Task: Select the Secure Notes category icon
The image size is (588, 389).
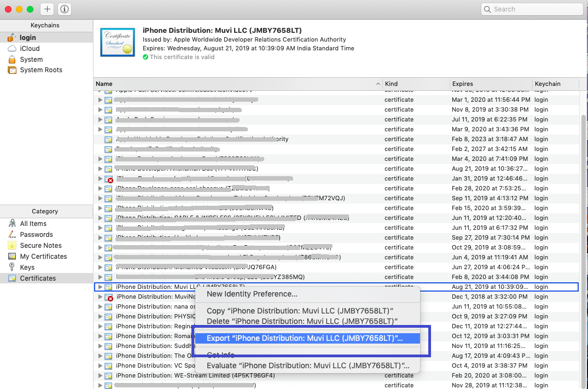Action: pos(12,245)
